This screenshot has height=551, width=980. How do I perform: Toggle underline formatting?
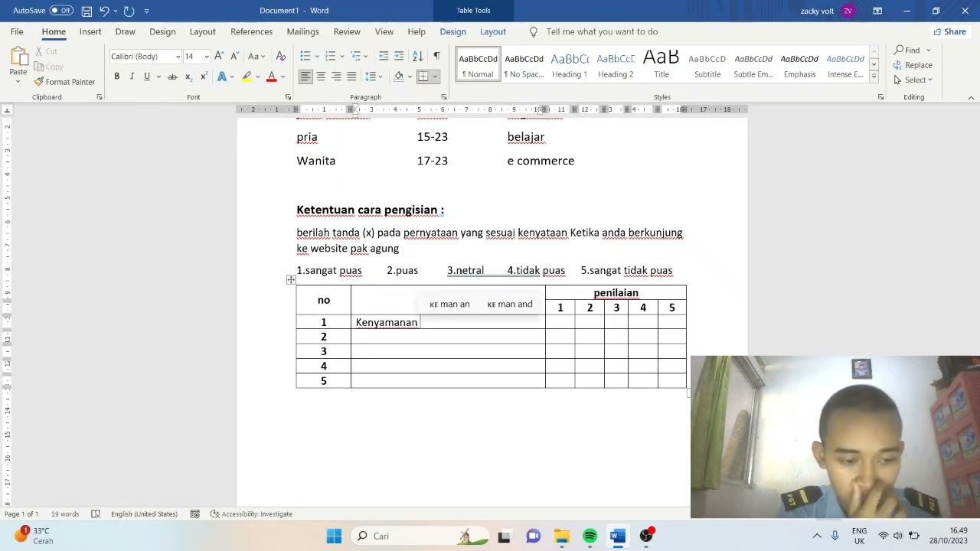point(147,77)
